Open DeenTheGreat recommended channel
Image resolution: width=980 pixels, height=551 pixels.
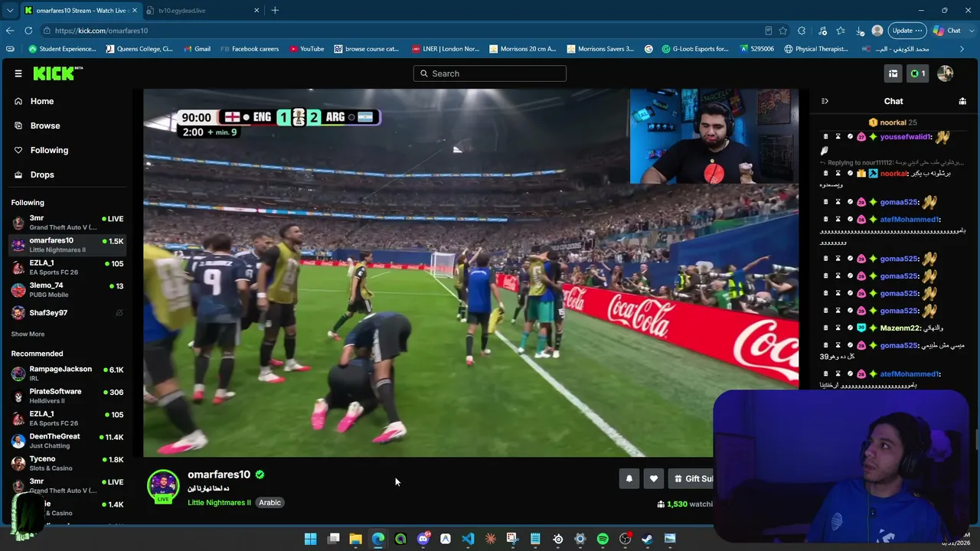click(67, 441)
